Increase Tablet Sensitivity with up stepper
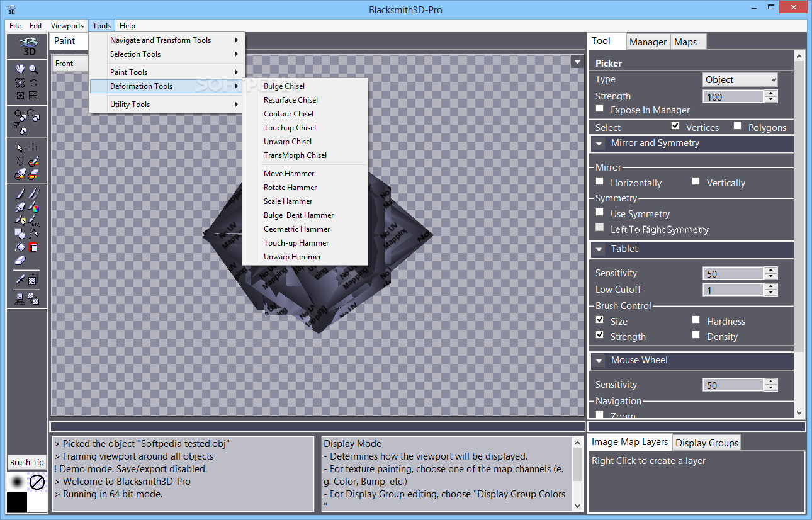This screenshot has width=812, height=520. pyautogui.click(x=771, y=270)
